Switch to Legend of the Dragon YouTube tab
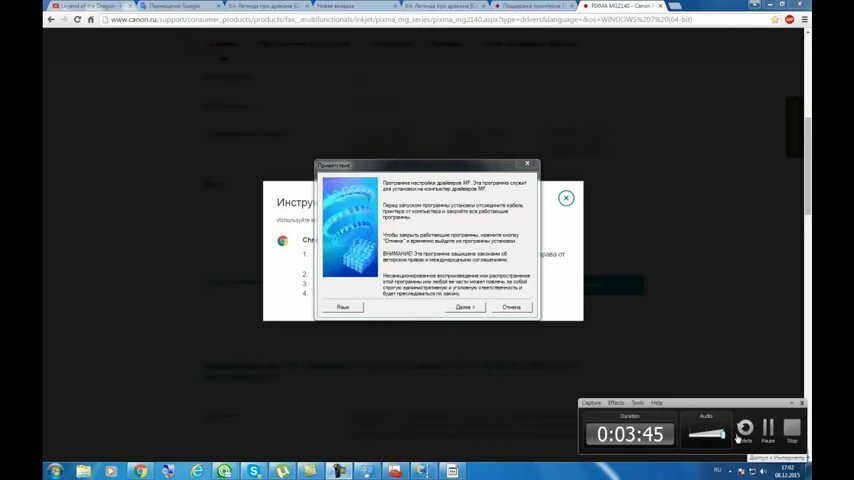Viewport: 854px width, 480px height. [90, 5]
